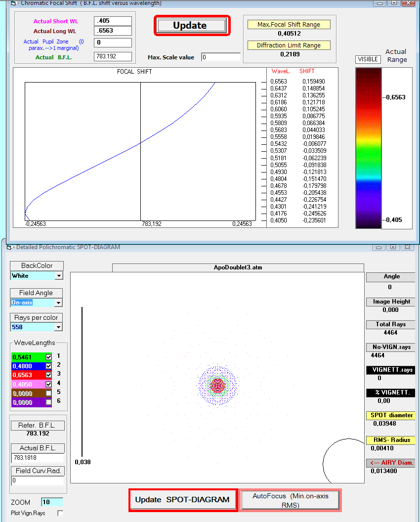Click the ApoDoublet3.atm title tab
This screenshot has height=522, width=420.
coord(238,267)
